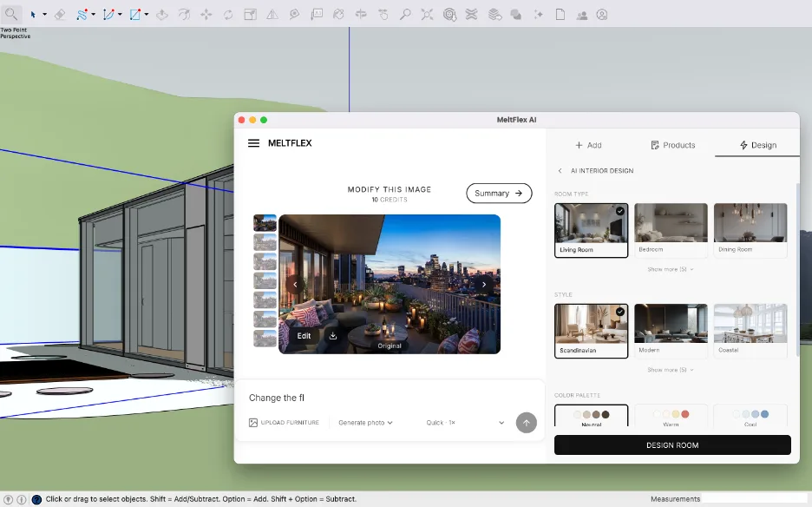Image resolution: width=812 pixels, height=507 pixels.
Task: Click the 'Change the fl' prompt field
Action: tap(390, 398)
